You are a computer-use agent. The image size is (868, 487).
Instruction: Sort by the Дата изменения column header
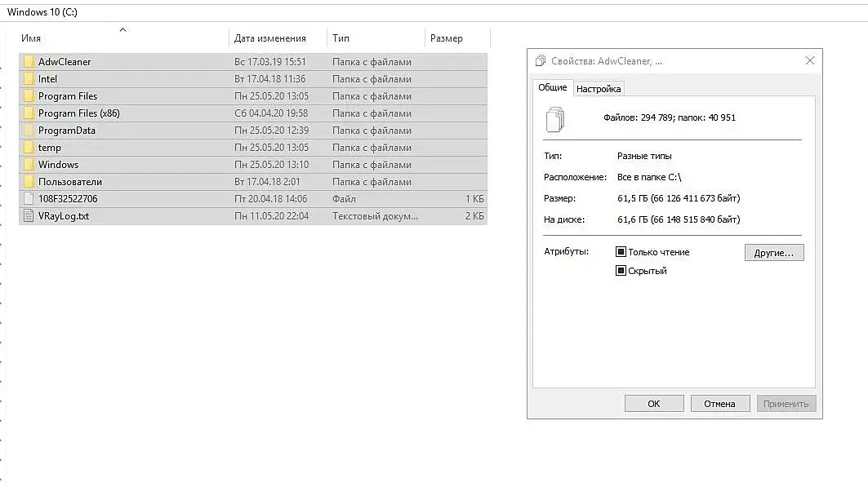pos(269,38)
